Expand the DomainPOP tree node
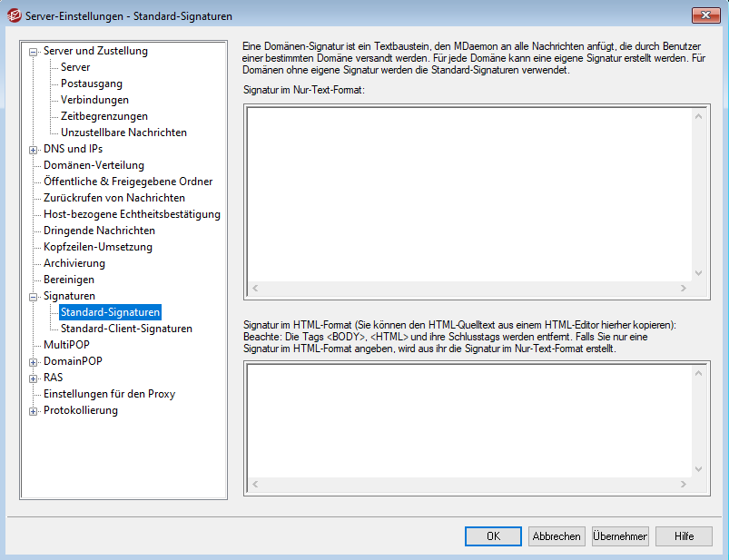This screenshot has height=560, width=729. click(x=34, y=362)
